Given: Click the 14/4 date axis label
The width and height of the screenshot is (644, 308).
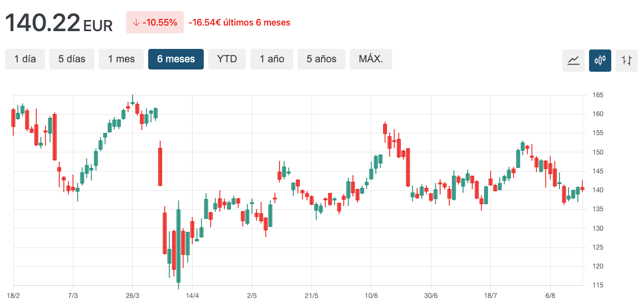Looking at the screenshot, I should pos(192,296).
